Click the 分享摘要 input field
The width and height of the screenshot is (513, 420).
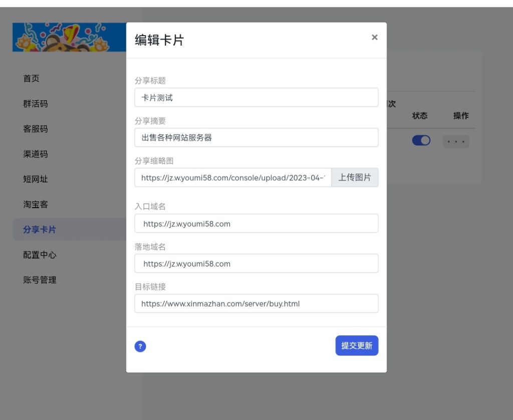pos(256,137)
